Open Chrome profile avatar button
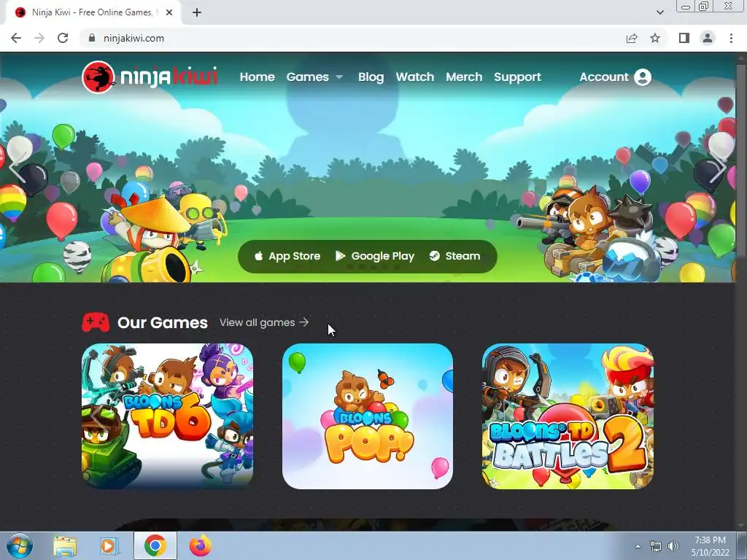This screenshot has height=560, width=747. click(708, 38)
